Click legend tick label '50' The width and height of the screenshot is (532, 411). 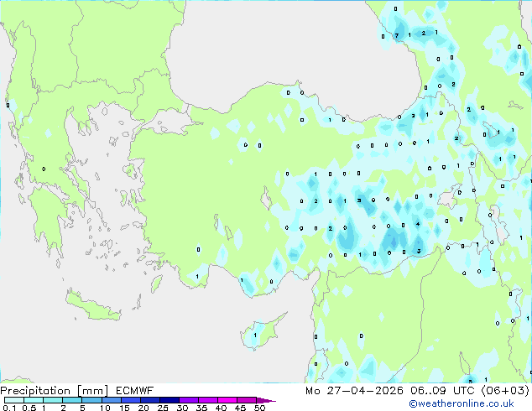pos(259,408)
